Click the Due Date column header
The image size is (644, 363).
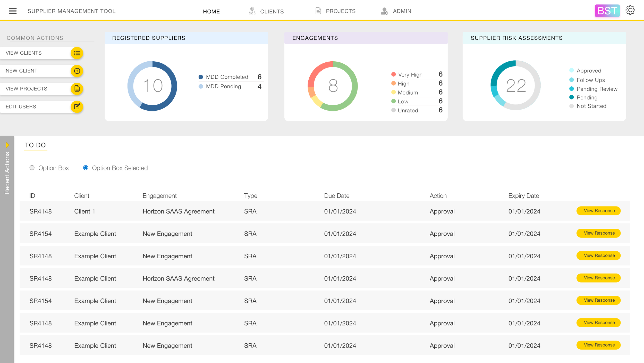click(336, 196)
